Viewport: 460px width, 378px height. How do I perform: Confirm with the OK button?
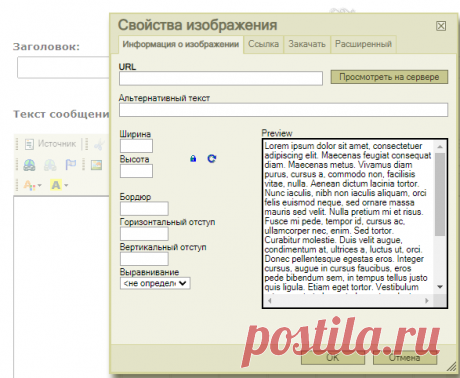click(333, 358)
